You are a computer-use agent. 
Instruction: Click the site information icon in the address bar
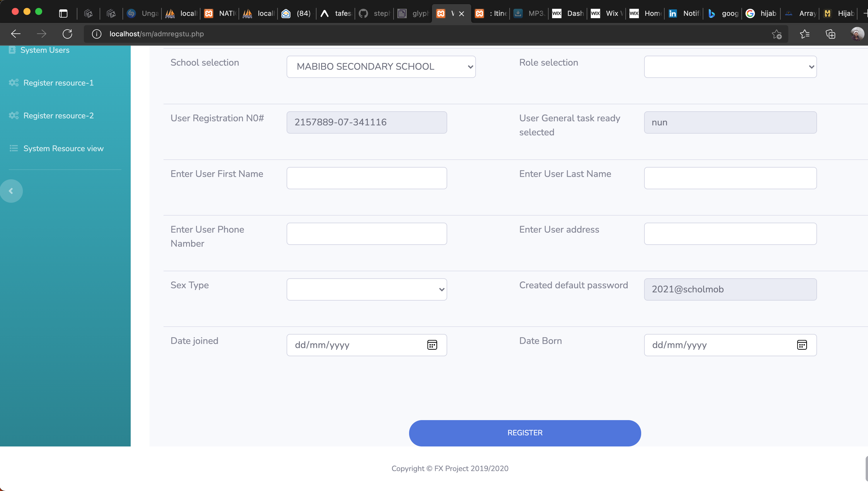[97, 34]
